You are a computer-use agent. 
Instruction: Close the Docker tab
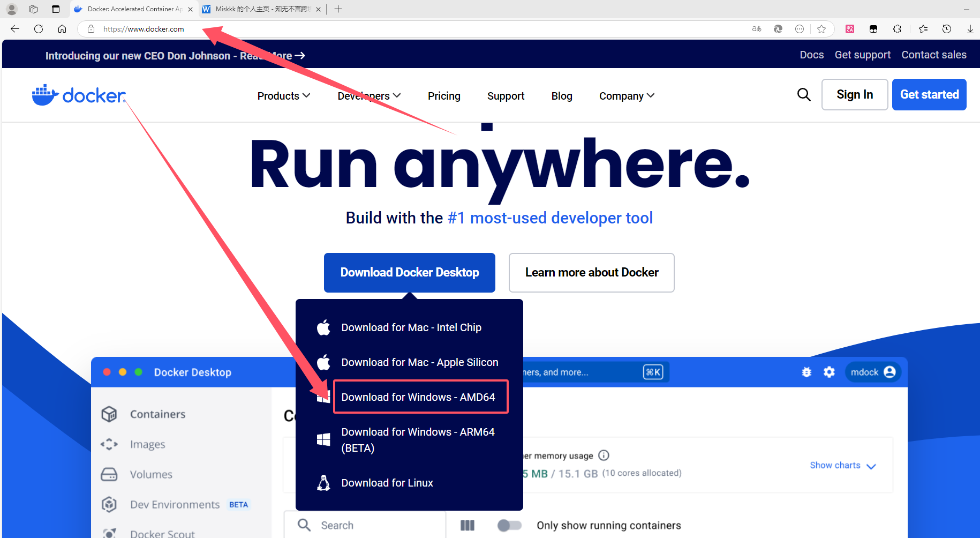190,9
